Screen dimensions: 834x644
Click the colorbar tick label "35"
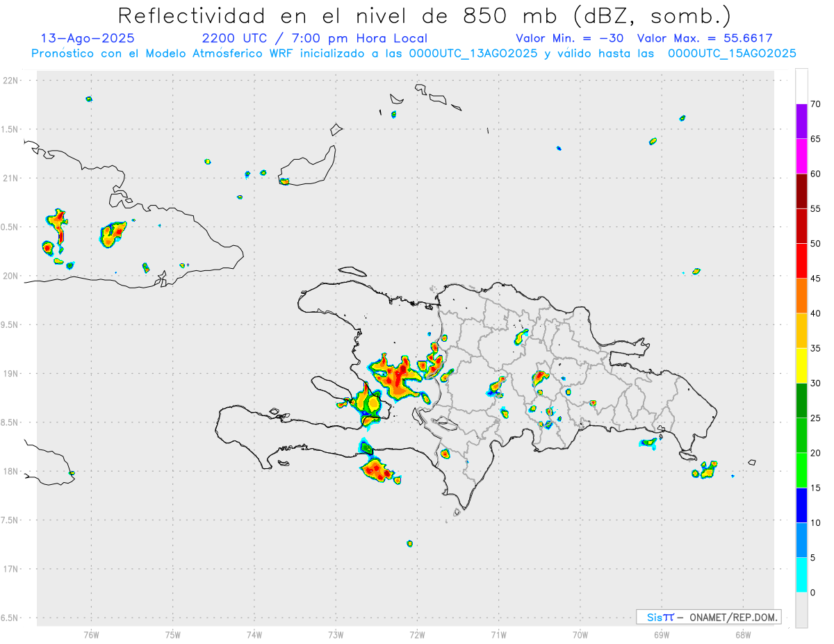point(815,348)
